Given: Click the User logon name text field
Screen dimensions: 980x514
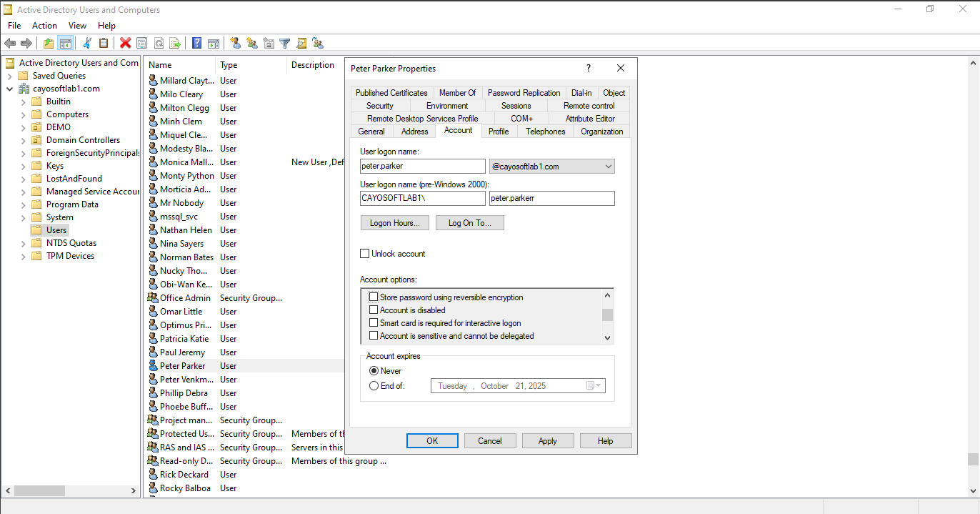Looking at the screenshot, I should tap(423, 167).
